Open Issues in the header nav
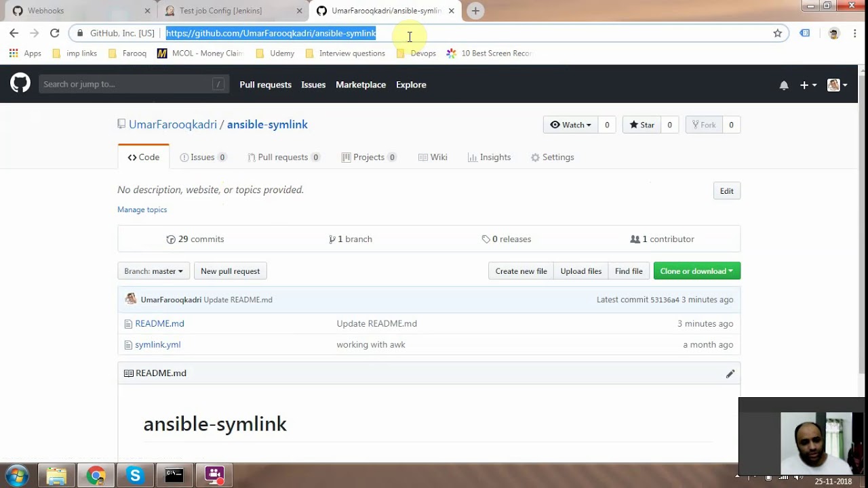Viewport: 868px width, 488px height. (x=313, y=85)
